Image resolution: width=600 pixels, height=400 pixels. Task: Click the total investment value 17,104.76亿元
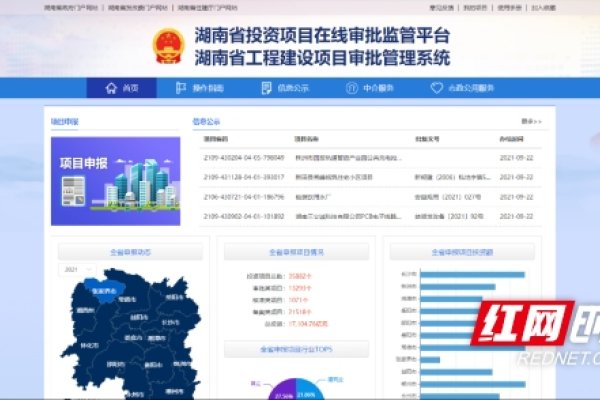(308, 324)
